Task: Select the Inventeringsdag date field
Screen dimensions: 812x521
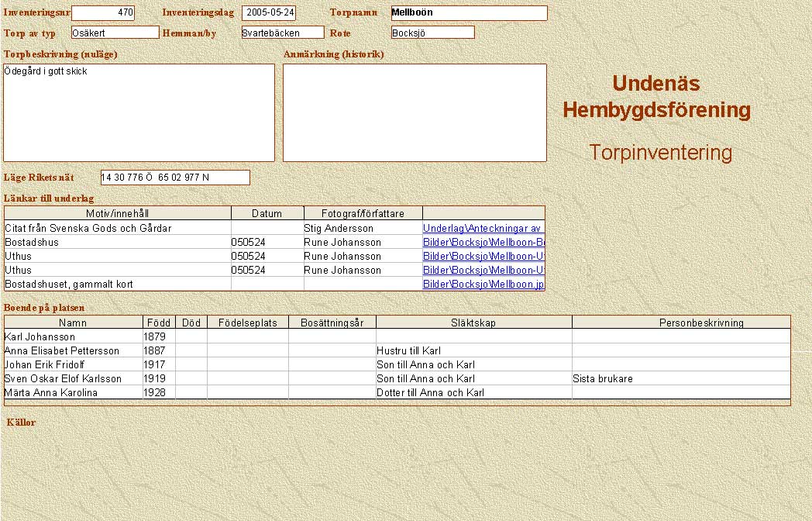Action: pos(268,13)
